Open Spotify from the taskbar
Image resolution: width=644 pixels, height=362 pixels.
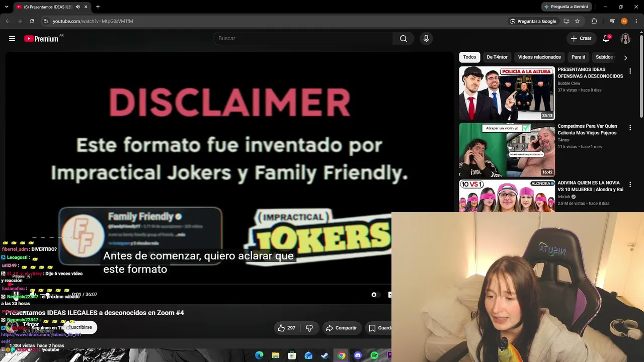pos(374,355)
